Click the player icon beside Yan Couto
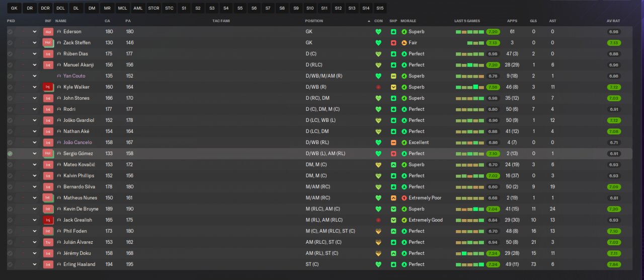644x280 pixels. pyautogui.click(x=59, y=76)
